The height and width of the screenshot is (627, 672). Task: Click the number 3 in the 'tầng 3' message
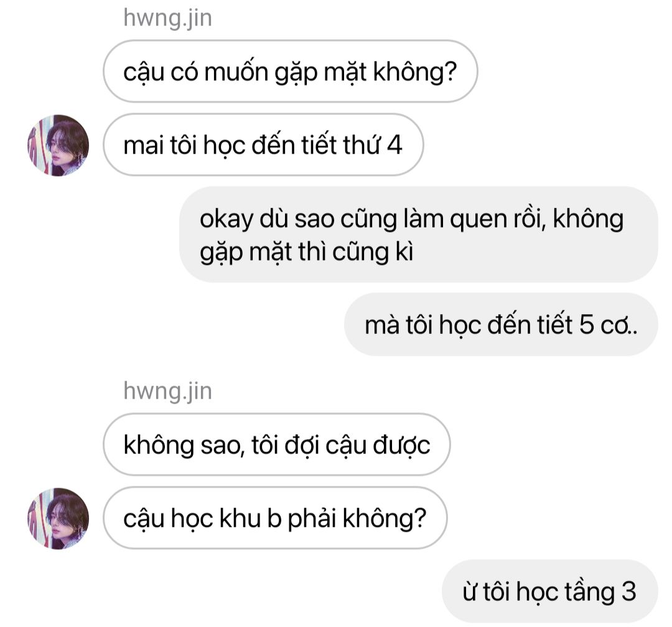628,592
